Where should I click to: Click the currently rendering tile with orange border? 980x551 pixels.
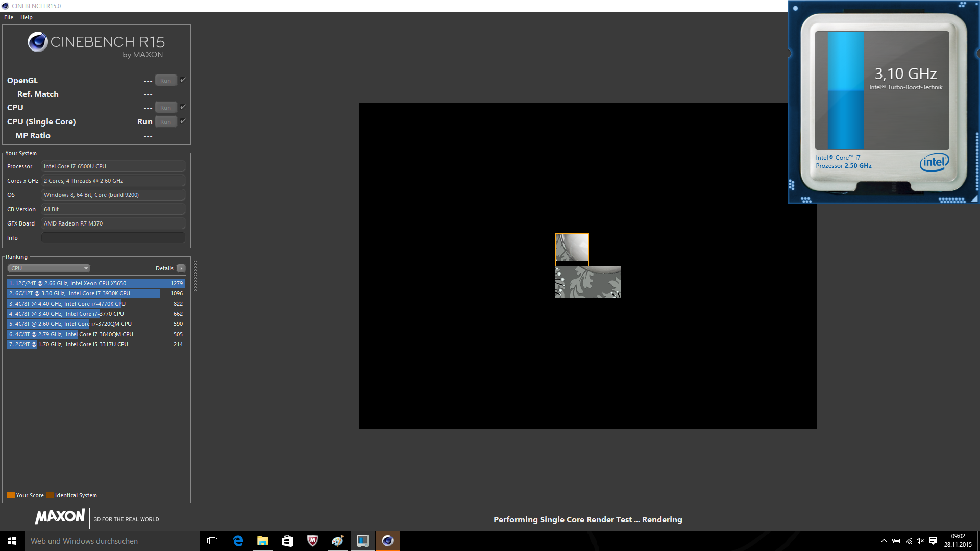pyautogui.click(x=572, y=249)
